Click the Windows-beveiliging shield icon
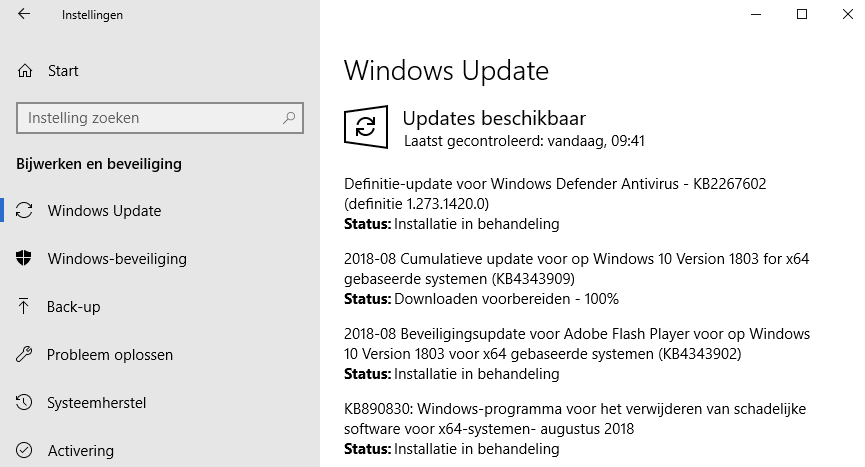 coord(25,259)
